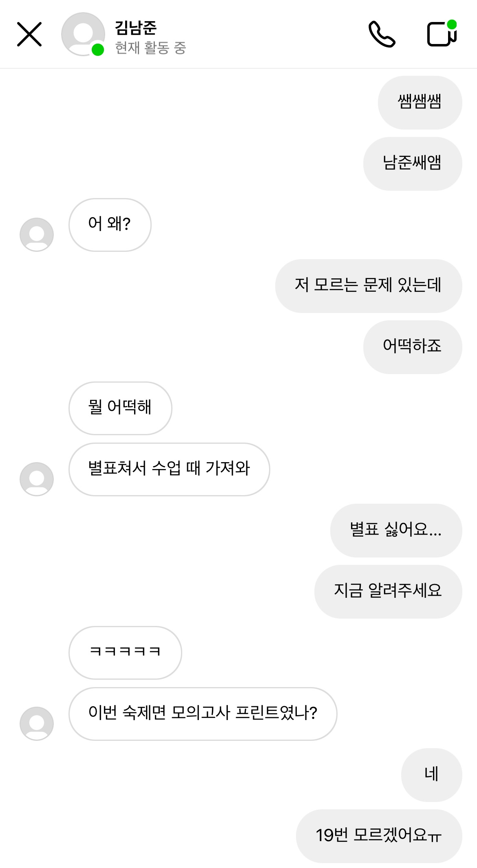This screenshot has width=477, height=868.
Task: Close the chat with the X icon
Action: tap(29, 34)
